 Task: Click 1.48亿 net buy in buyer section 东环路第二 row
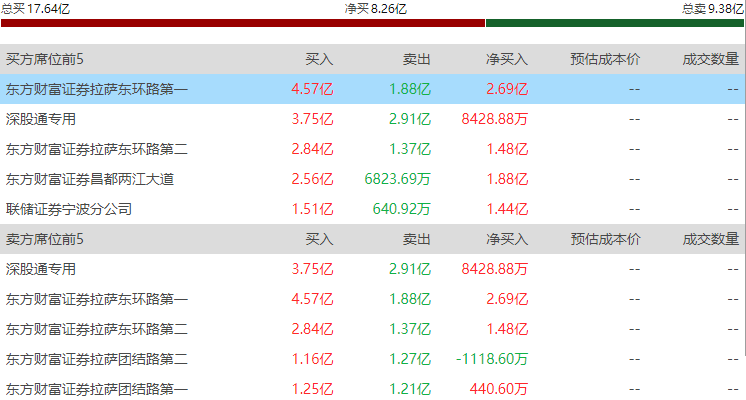[x=507, y=149]
